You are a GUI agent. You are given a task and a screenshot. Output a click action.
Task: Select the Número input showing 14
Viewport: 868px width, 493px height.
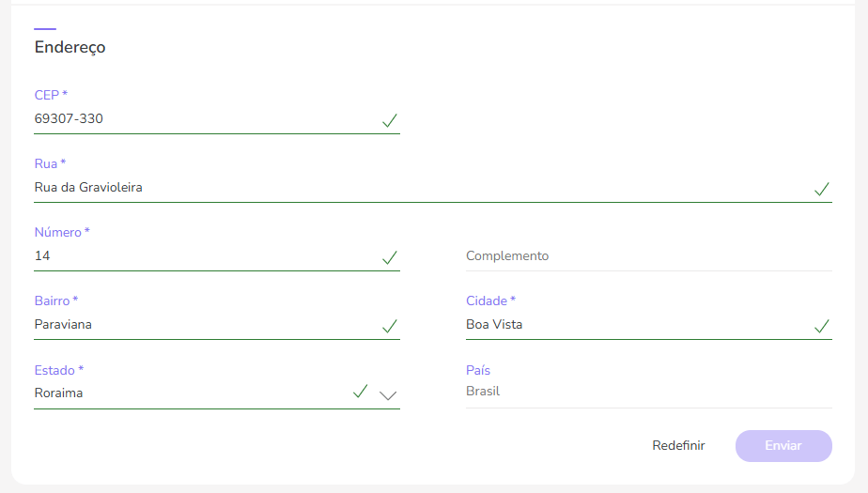coord(188,256)
